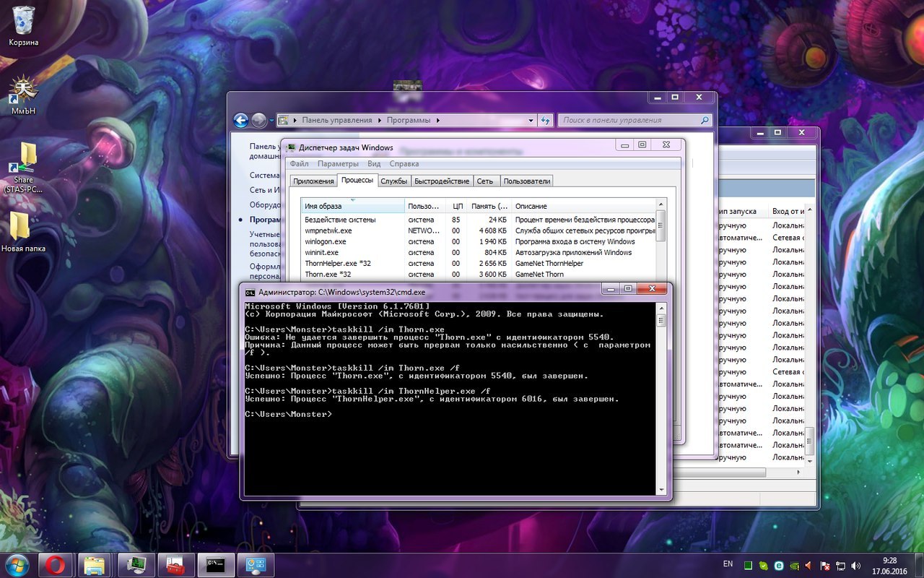Switch to Task Manager taskbar button
This screenshot has height=578, width=924.
[x=136, y=564]
